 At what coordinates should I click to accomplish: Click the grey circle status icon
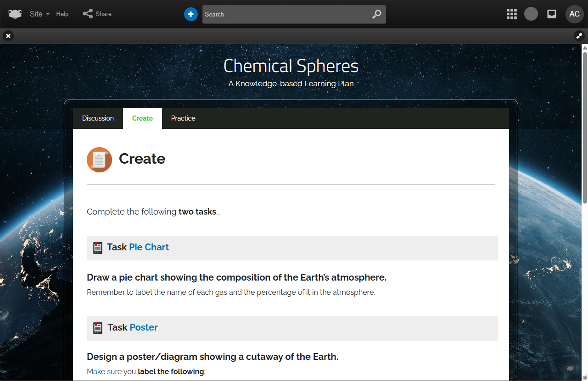click(x=531, y=14)
